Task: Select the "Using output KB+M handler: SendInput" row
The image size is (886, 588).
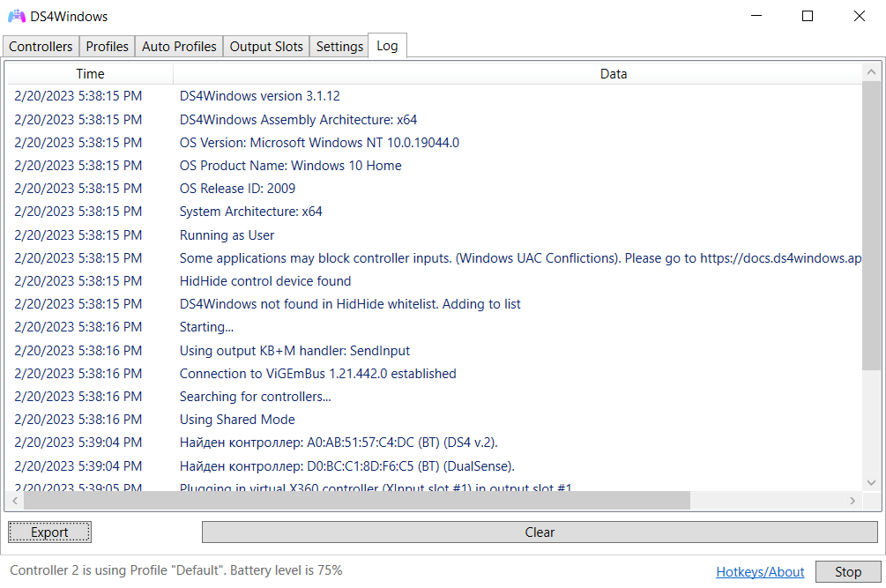Action: 435,350
